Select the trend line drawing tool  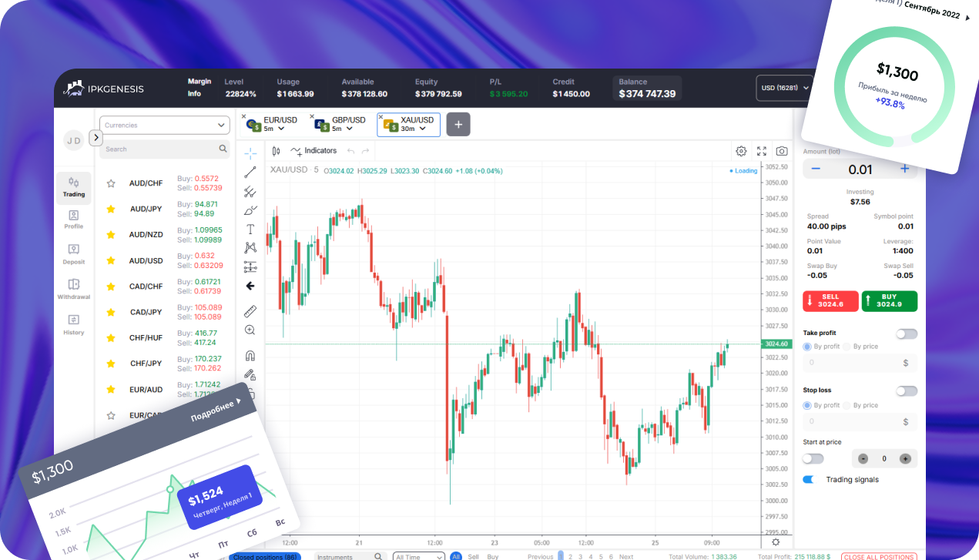[250, 173]
